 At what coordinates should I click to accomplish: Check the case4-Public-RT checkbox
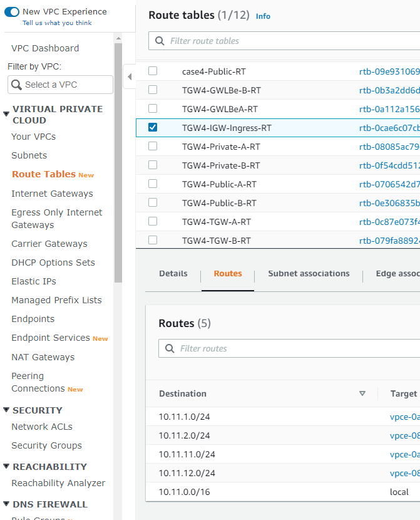153,71
